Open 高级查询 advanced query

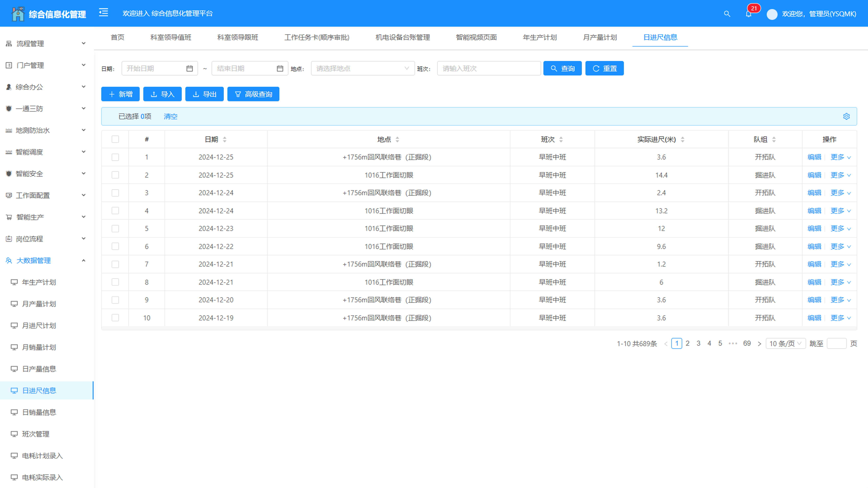coord(253,94)
